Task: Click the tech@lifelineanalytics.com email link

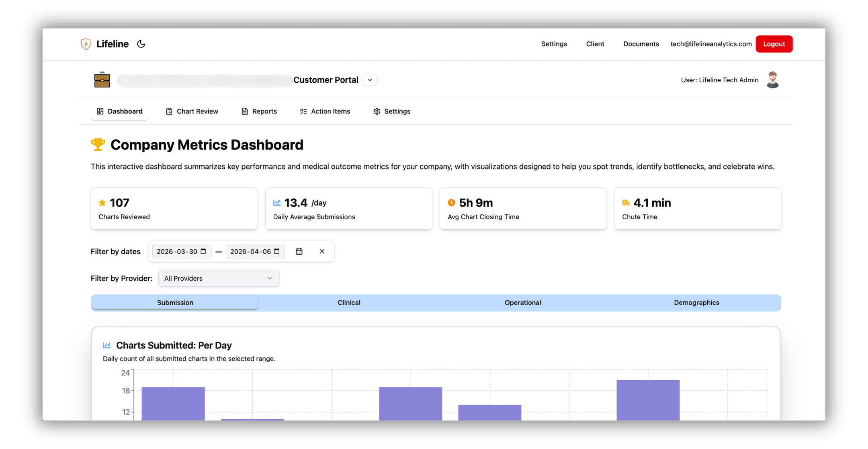Action: [x=710, y=44]
